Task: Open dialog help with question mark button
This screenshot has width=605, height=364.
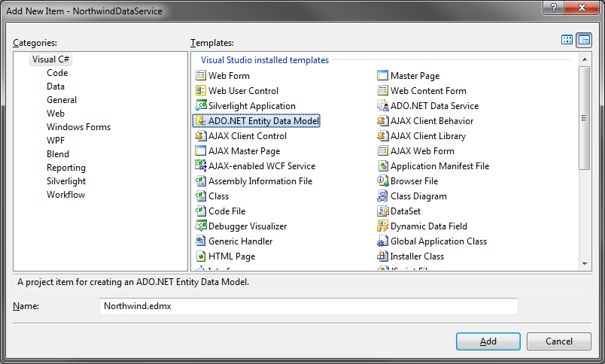Action: tap(554, 8)
